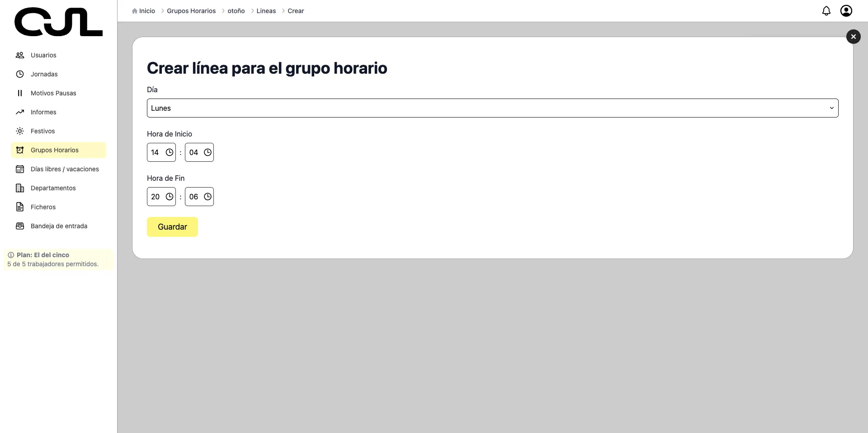
Task: Click the home icon in breadcrumb
Action: pyautogui.click(x=135, y=11)
